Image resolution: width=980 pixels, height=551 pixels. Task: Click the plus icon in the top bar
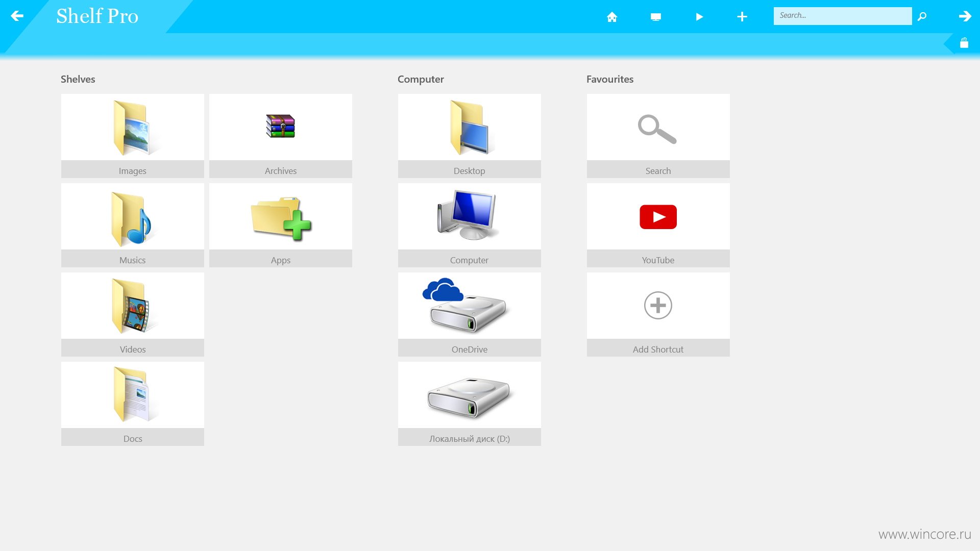[x=742, y=17]
